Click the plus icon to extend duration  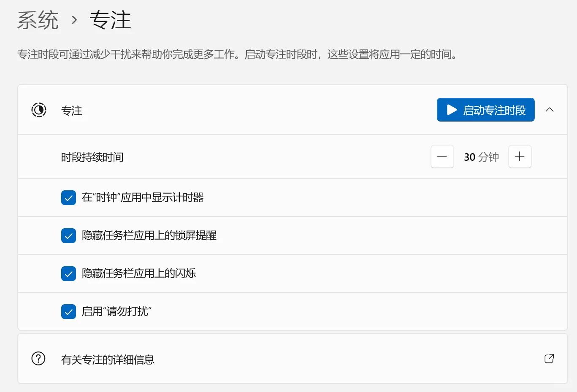pyautogui.click(x=520, y=157)
